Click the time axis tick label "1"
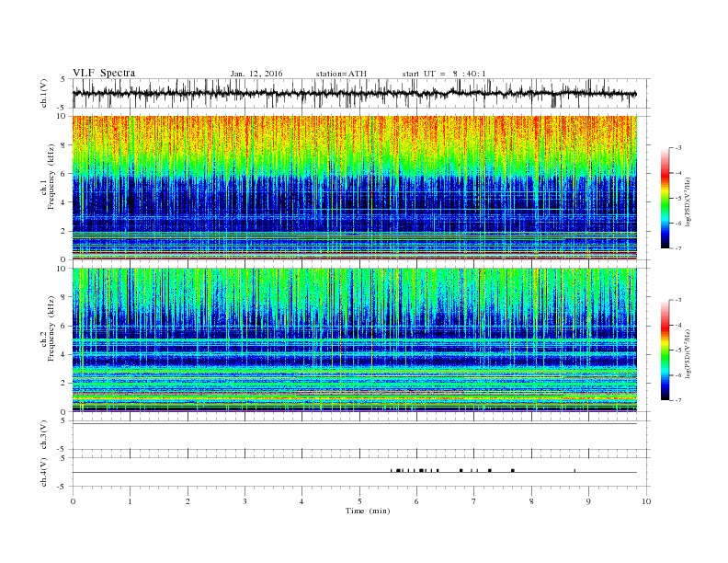The image size is (728, 563). click(x=130, y=501)
